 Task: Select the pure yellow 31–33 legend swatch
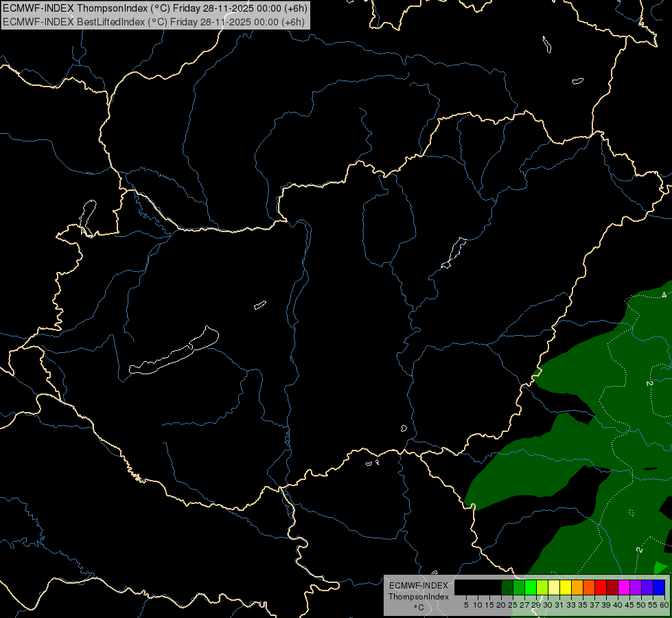pos(566,587)
